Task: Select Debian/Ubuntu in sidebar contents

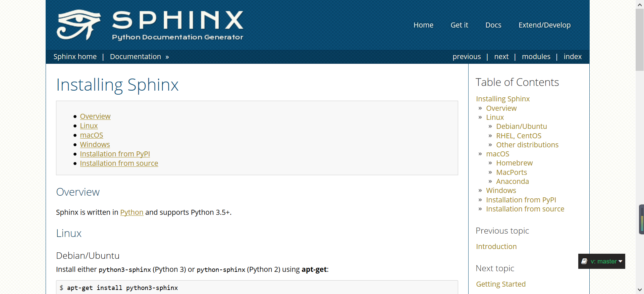Action: [522, 127]
